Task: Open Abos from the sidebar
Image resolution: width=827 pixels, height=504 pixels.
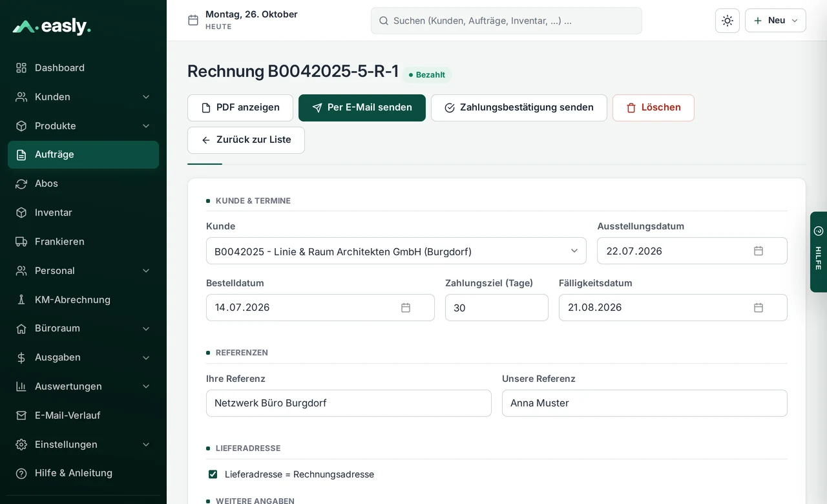Action: coord(83,184)
